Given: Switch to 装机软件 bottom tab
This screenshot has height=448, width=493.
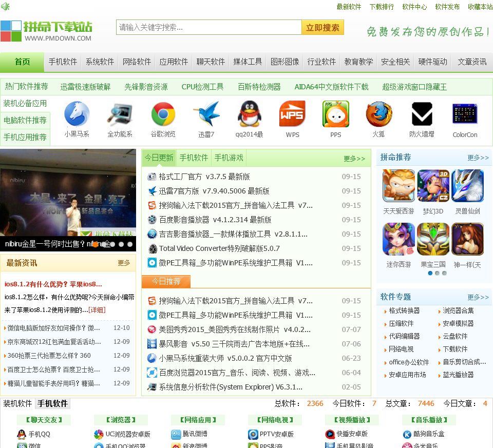Looking at the screenshot, I should 17,403.
